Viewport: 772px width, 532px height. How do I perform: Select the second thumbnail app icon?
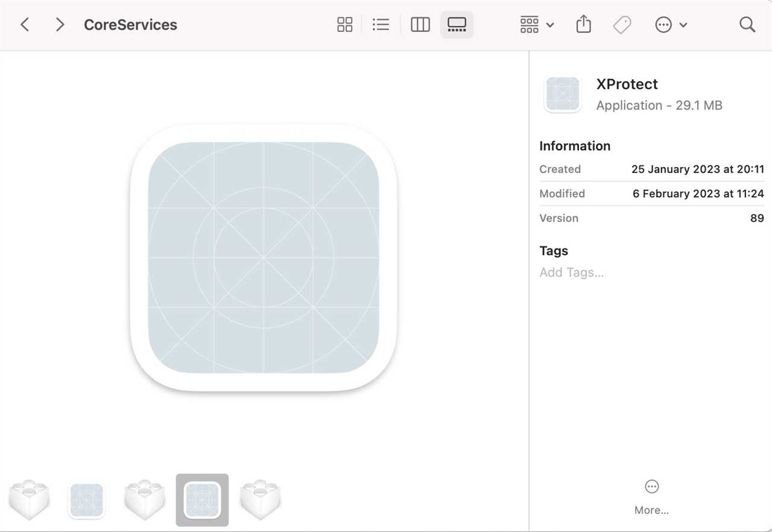87,500
